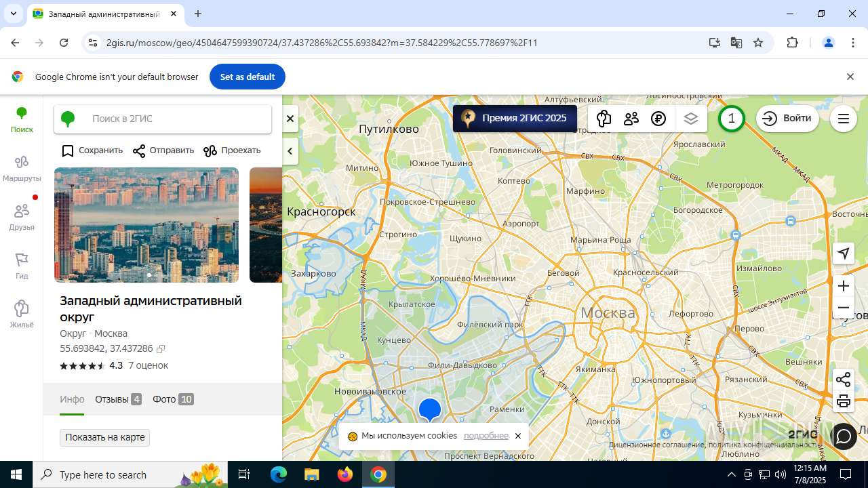
Task: Open the Поиск sidebar section
Action: 22,120
